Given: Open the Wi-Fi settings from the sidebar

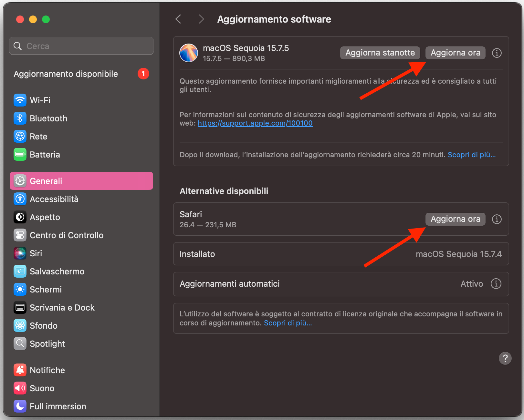Looking at the screenshot, I should pyautogui.click(x=20, y=100).
